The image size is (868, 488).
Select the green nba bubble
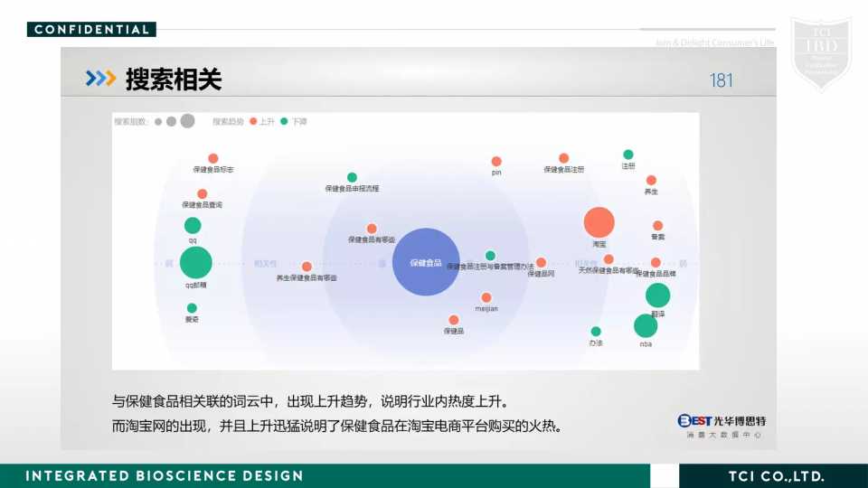tap(646, 325)
